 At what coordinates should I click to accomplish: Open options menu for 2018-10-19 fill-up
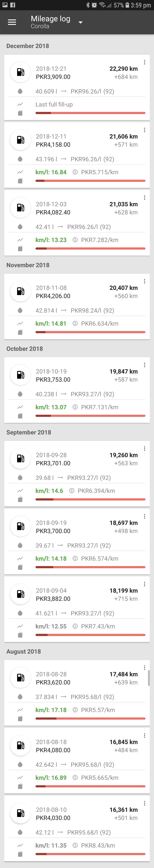144,365
